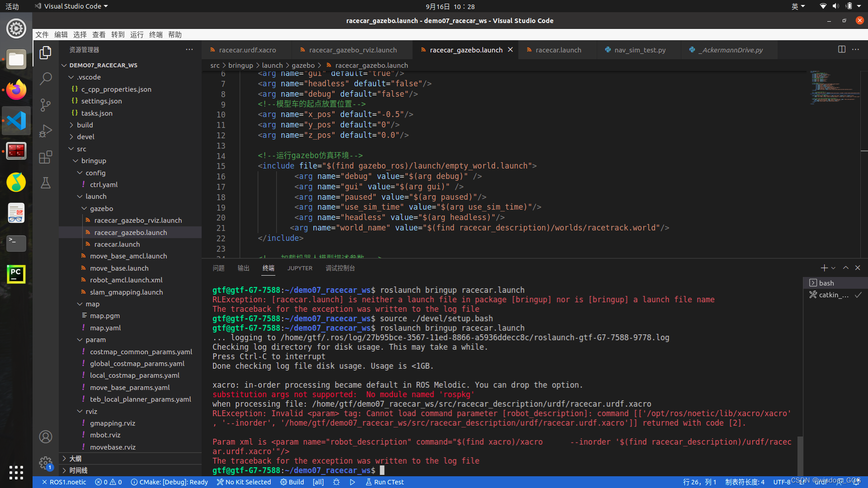Toggle maximize terminal panel size chevron
The image size is (868, 488).
pos(845,268)
